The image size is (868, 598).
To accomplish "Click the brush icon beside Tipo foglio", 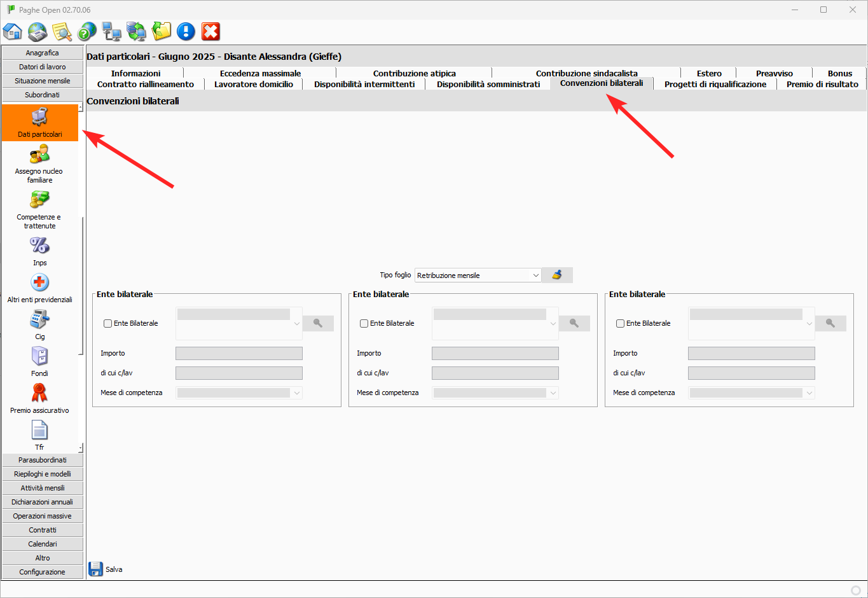I will [x=557, y=275].
